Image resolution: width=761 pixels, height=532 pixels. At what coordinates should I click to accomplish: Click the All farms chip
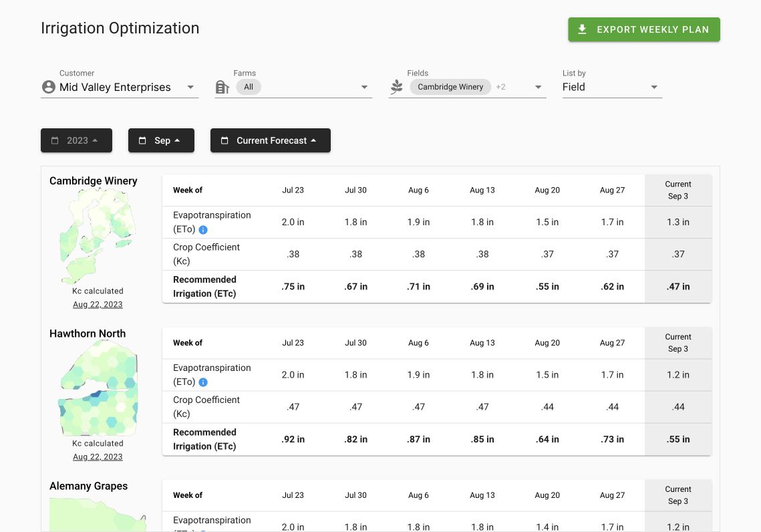249,87
